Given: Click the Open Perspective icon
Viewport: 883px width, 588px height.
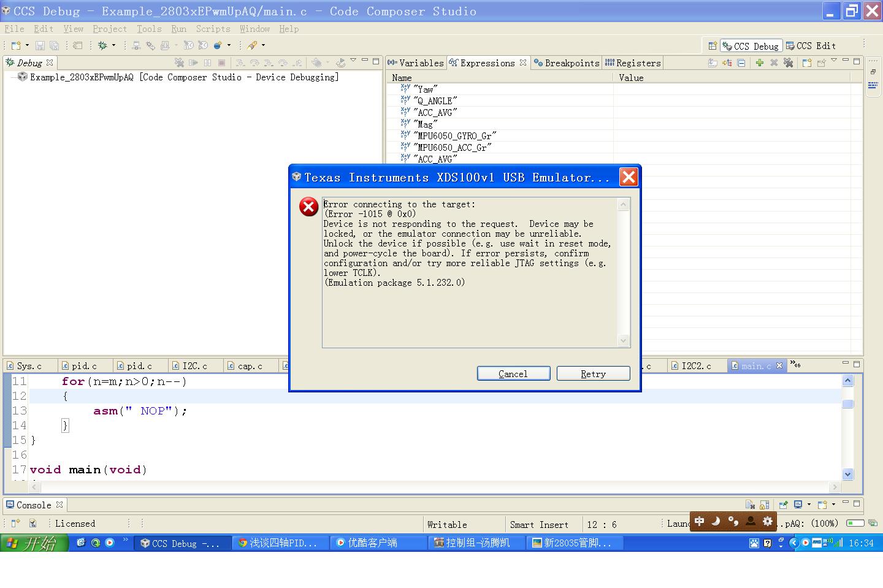Looking at the screenshot, I should pos(712,46).
